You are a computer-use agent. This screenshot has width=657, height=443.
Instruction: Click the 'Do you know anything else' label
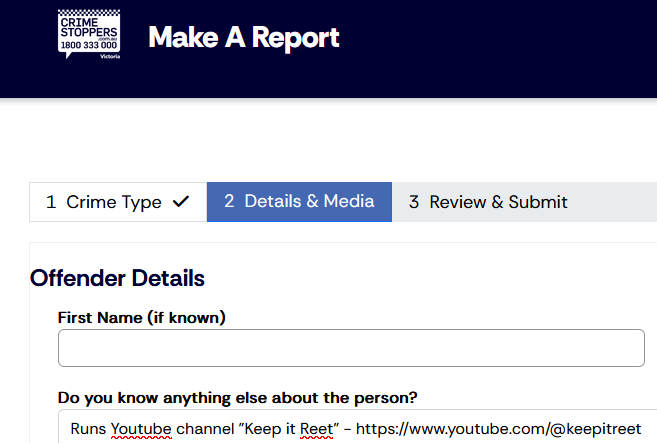pos(238,398)
